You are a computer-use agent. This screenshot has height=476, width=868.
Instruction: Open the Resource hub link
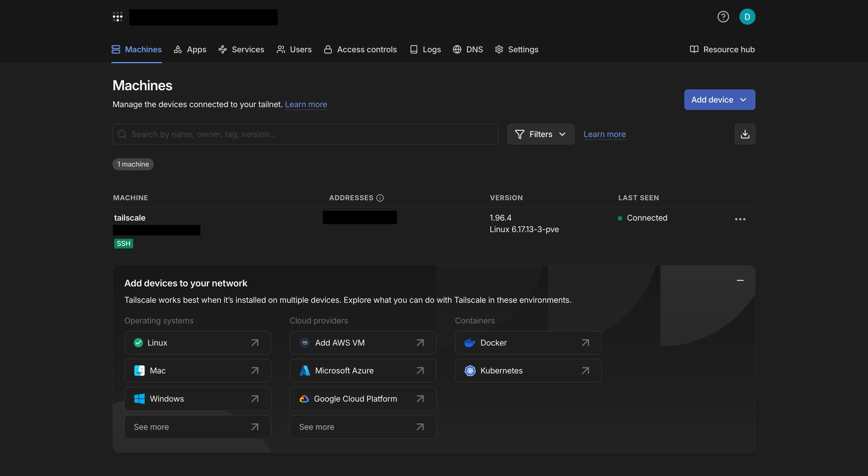(722, 50)
